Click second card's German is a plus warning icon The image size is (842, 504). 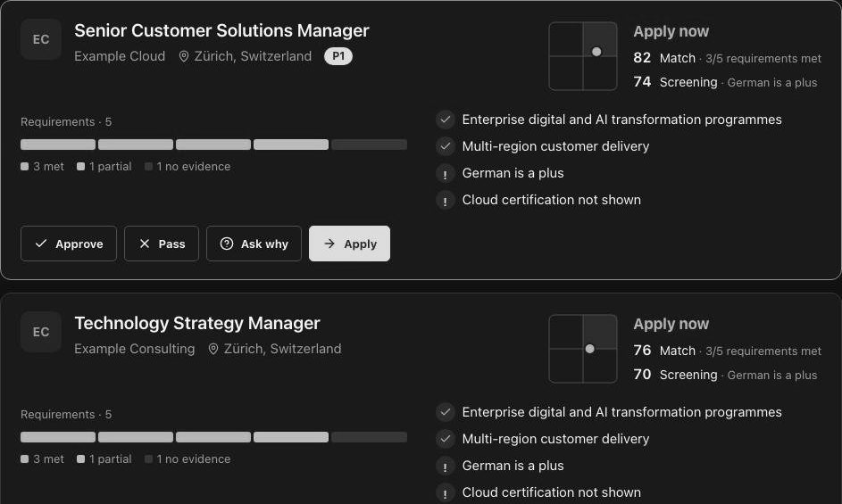click(x=446, y=466)
